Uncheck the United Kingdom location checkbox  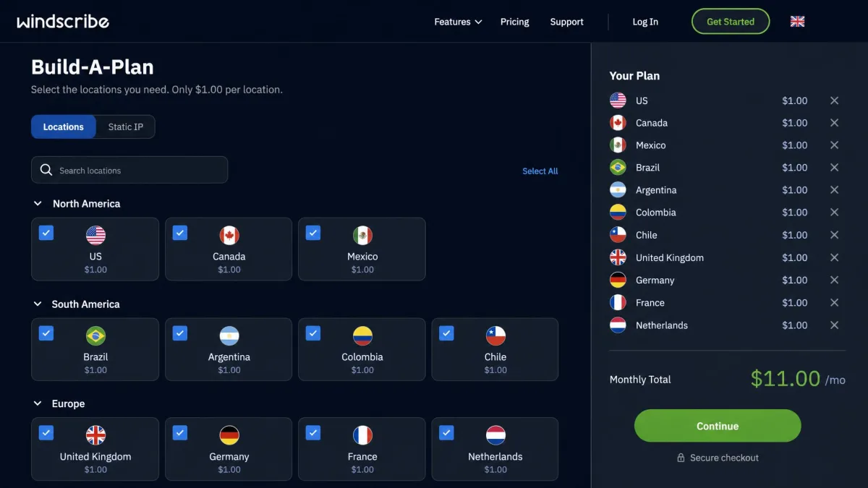pyautogui.click(x=46, y=432)
